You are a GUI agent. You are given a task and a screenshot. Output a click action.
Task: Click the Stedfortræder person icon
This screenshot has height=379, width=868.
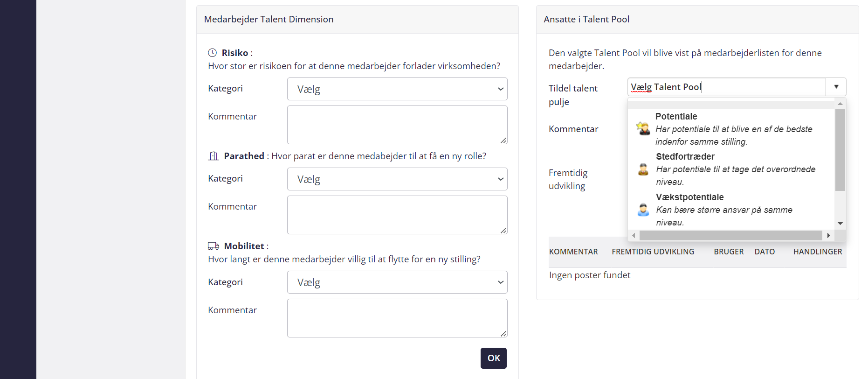pos(643,169)
